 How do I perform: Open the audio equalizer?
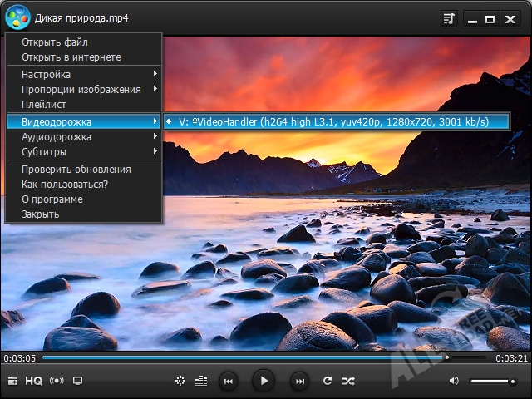(201, 381)
